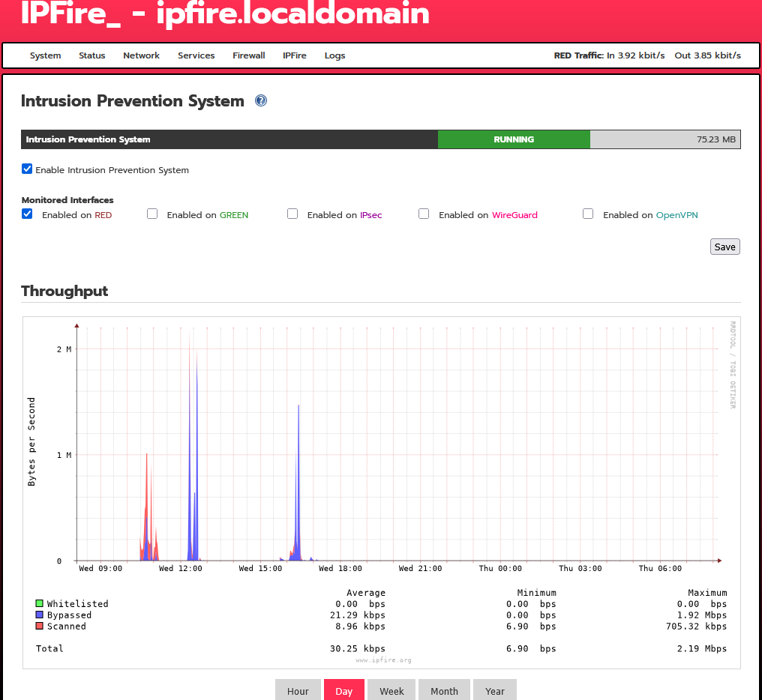This screenshot has width=762, height=700.
Task: Open the Logs menu
Action: [x=334, y=55]
